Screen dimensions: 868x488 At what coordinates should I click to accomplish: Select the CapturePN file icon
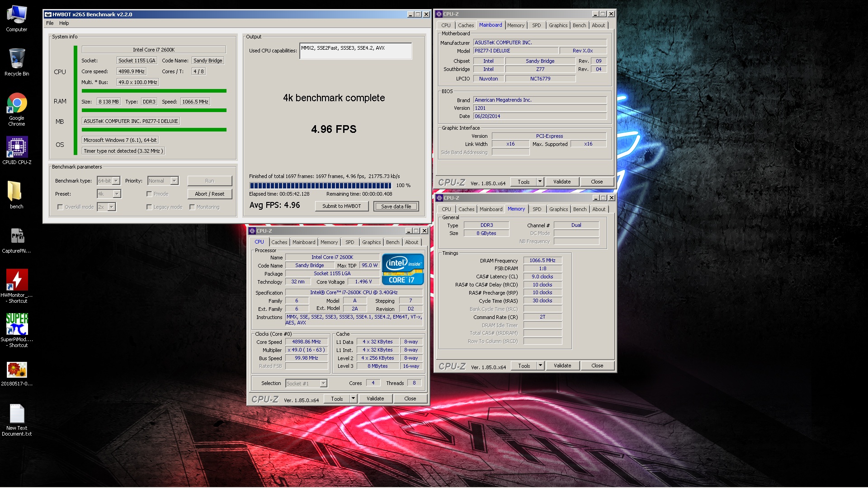17,240
